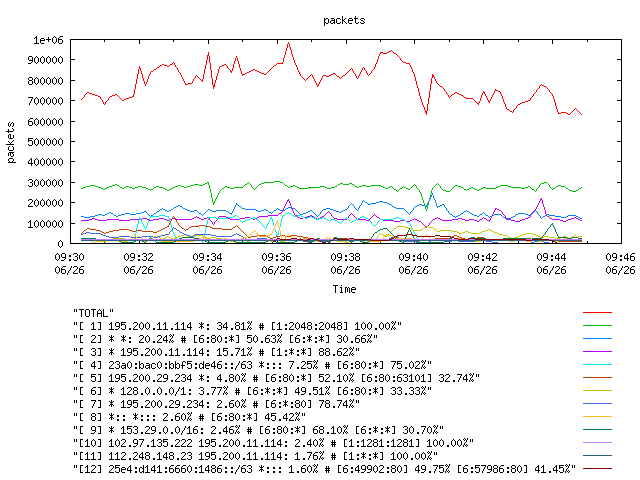Image resolution: width=640 pixels, height=480 pixels.
Task: Click legend entry [ 8] *:: *::: 2.60%
Action: pyautogui.click(x=189, y=417)
